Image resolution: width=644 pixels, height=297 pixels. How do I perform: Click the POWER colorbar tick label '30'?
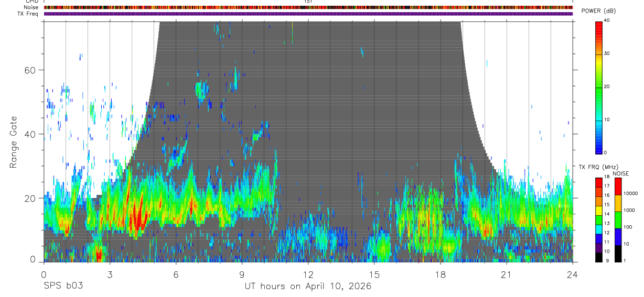click(x=607, y=53)
